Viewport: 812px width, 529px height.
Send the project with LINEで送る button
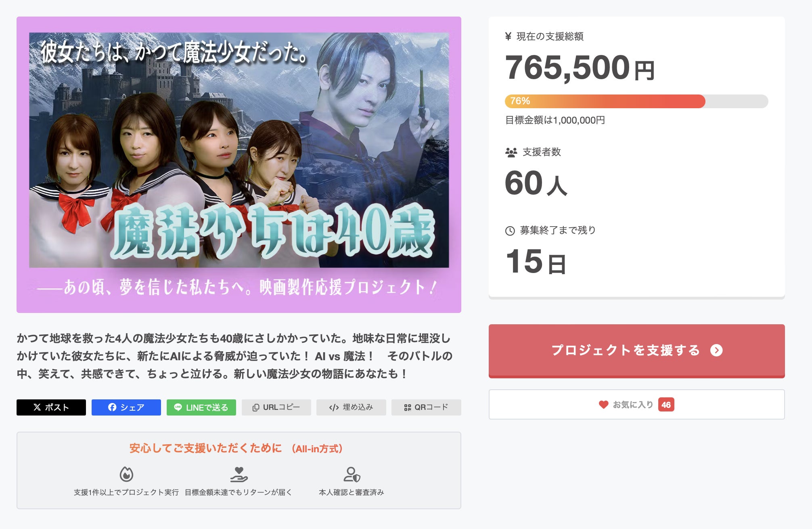pos(201,407)
